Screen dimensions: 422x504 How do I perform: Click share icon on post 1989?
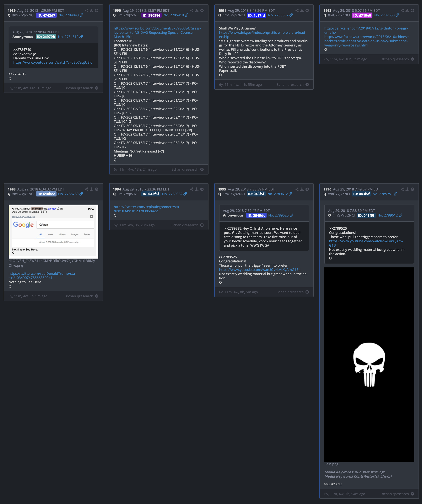point(86,11)
